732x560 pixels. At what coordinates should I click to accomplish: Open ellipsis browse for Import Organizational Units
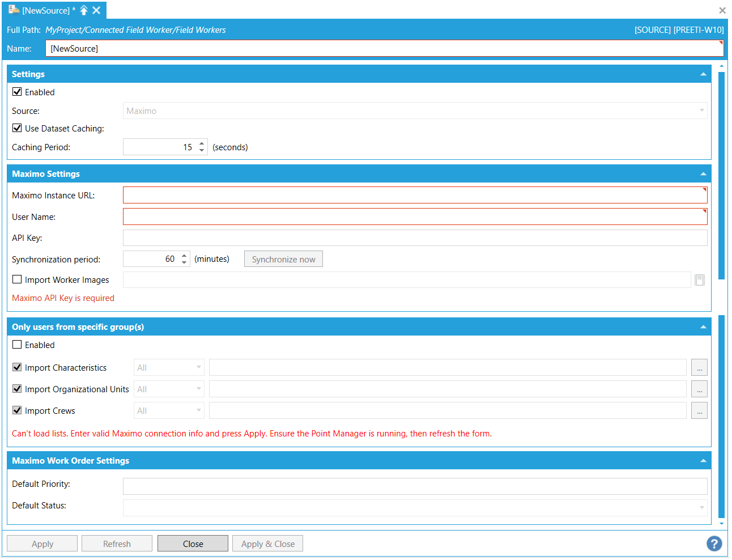point(699,389)
